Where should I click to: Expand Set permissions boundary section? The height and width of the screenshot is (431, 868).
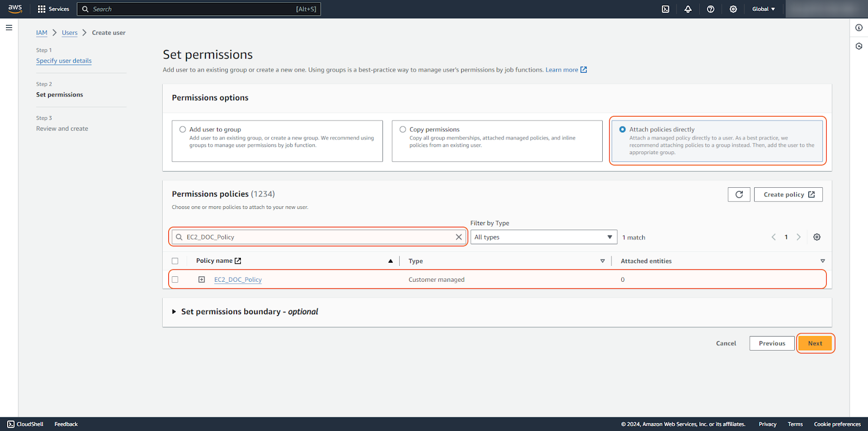pyautogui.click(x=174, y=312)
